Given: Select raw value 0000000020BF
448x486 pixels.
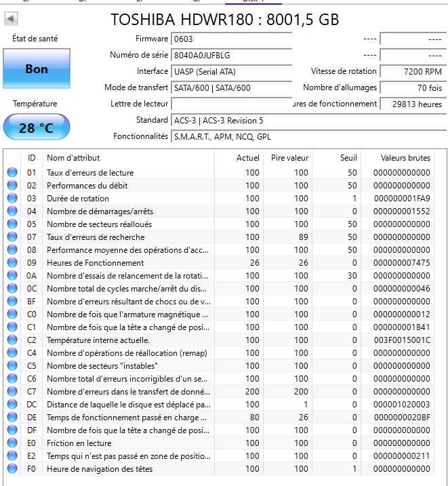Looking at the screenshot, I should (402, 417).
